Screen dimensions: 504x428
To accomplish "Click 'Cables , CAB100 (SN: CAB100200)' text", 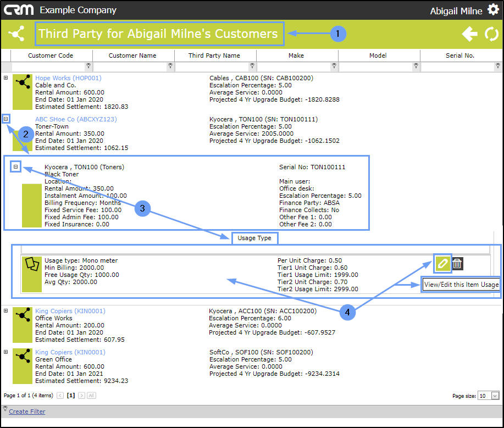I will tap(261, 78).
